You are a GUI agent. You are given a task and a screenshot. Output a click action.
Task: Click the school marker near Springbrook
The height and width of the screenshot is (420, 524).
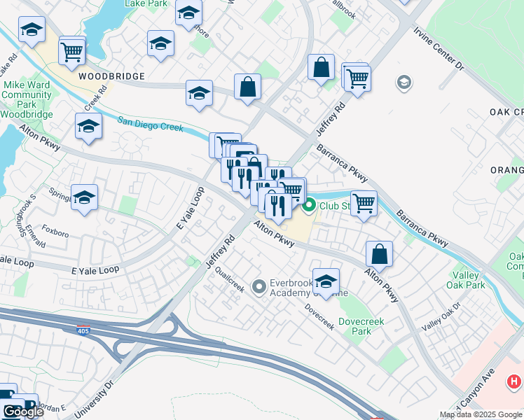(85, 199)
